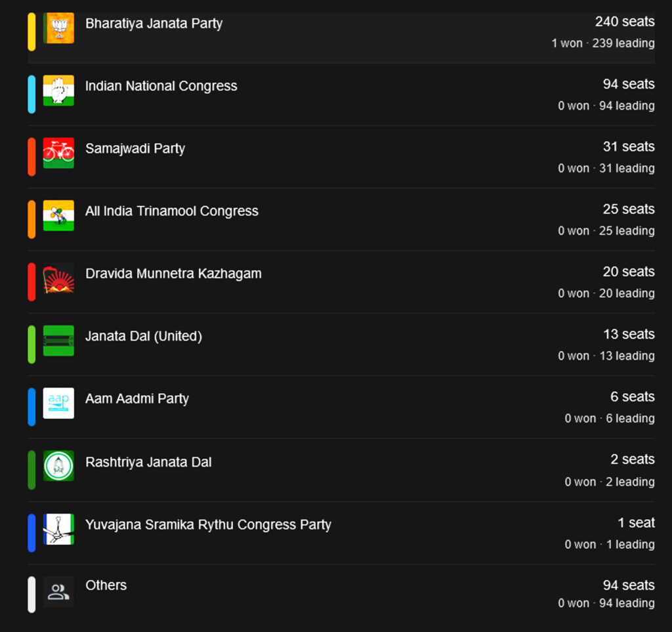Click the Rashtriya Janata Dal lantern logo
The width and height of the screenshot is (672, 632).
click(58, 465)
